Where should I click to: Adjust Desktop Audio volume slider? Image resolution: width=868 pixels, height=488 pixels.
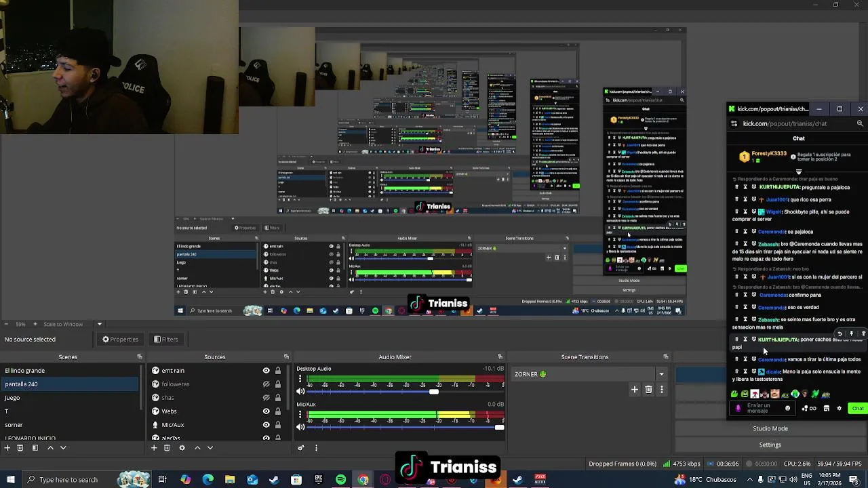434,392
